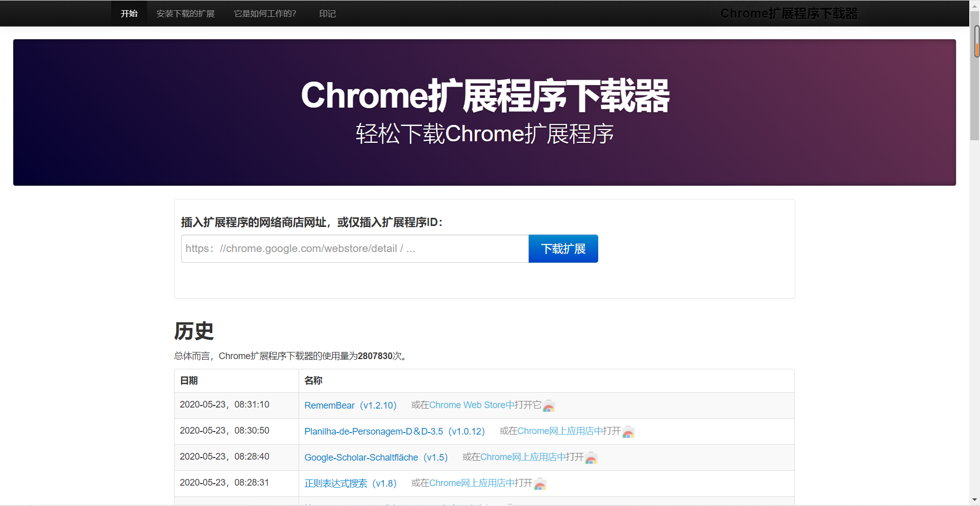Click the web store icon in Google-Scholar row
Image resolution: width=980 pixels, height=506 pixels.
(x=591, y=458)
